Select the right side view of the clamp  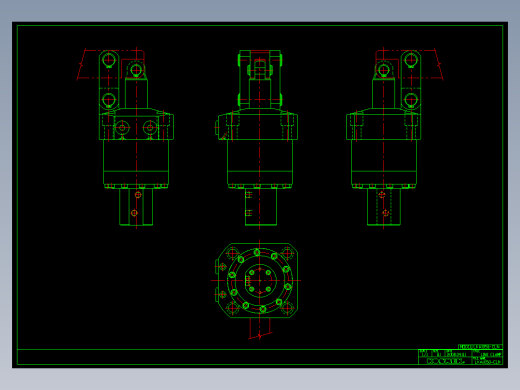pyautogui.click(x=395, y=137)
